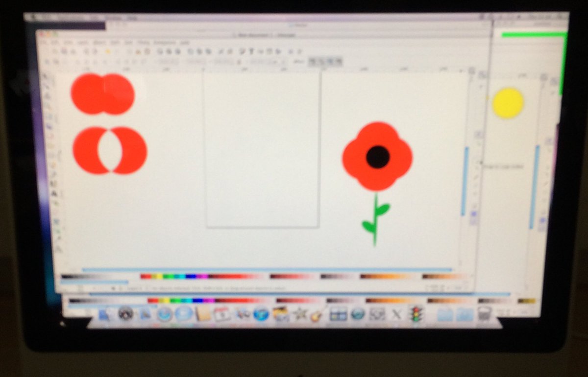Select the red circles with cut-out middle

click(x=88, y=150)
